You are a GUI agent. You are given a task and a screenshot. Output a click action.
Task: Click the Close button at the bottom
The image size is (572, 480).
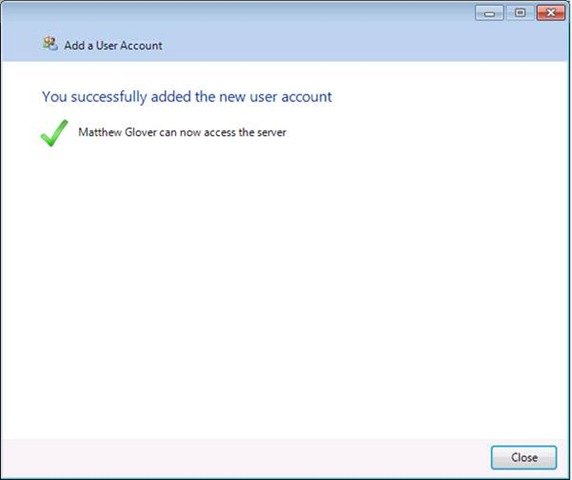[523, 457]
